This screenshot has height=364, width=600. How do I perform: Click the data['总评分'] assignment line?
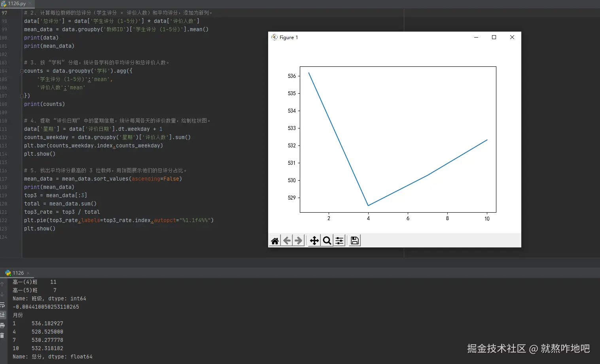(x=112, y=21)
